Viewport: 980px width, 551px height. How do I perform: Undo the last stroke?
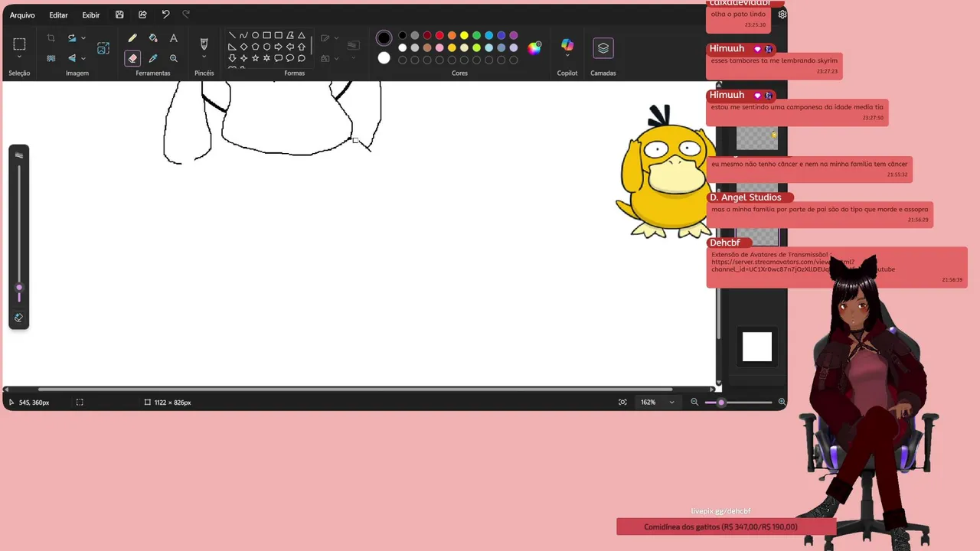point(165,15)
